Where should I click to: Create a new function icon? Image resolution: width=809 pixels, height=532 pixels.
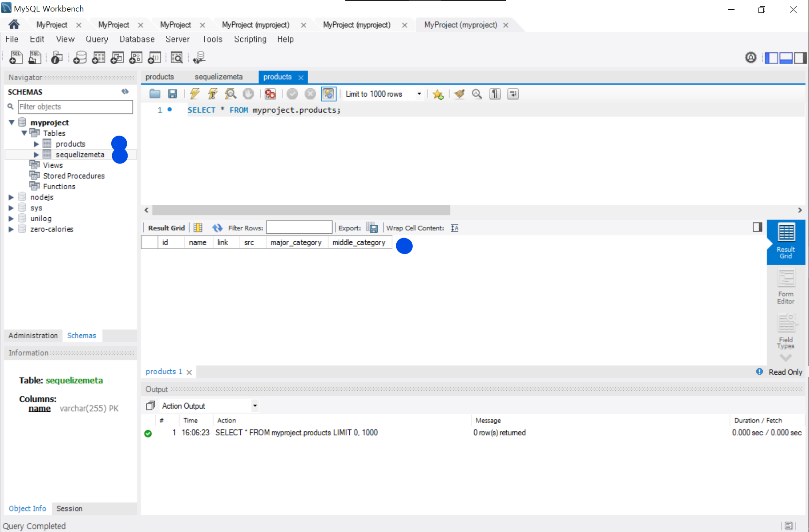coord(154,58)
